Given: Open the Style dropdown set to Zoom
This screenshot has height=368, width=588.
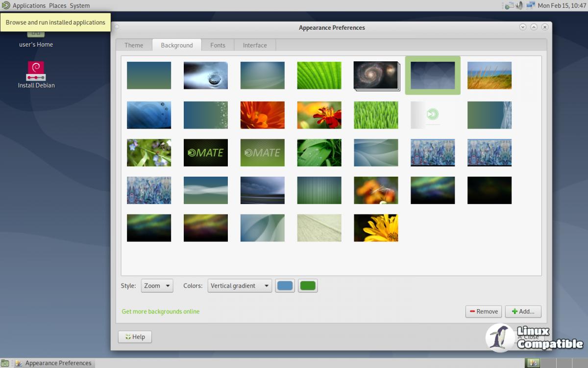Looking at the screenshot, I should click(157, 286).
